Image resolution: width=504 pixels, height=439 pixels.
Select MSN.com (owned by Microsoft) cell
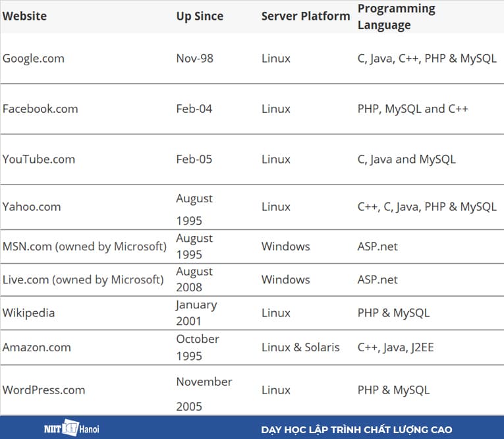[x=84, y=247]
